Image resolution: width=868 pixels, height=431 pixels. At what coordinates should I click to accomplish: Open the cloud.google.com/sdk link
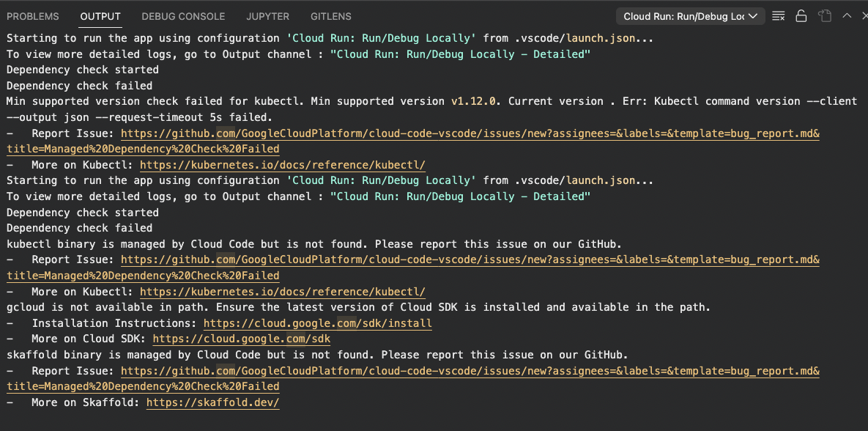click(241, 339)
